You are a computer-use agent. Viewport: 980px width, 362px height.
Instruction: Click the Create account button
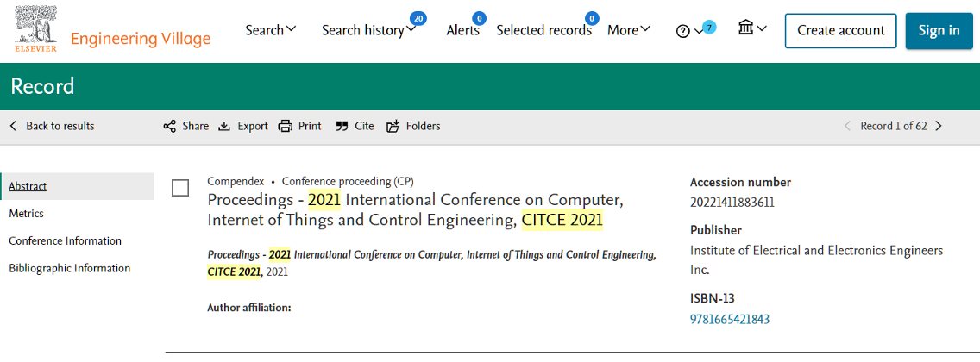(x=840, y=30)
